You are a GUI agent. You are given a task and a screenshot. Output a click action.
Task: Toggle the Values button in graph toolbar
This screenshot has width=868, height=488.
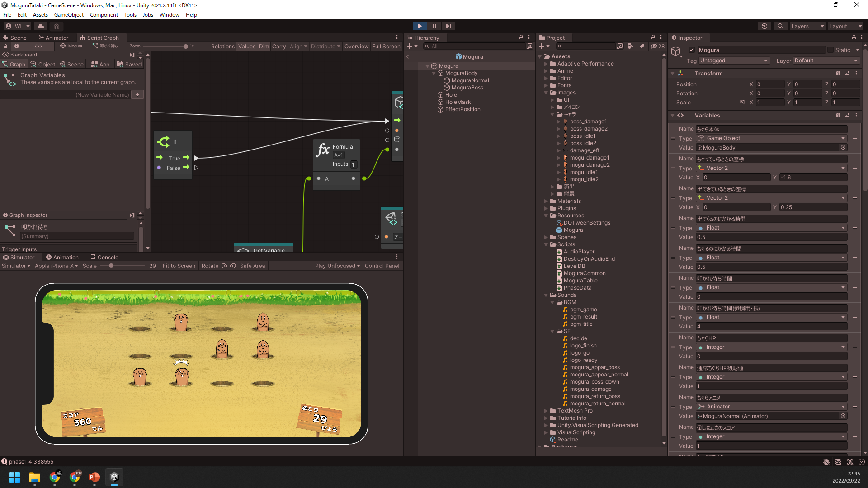pyautogui.click(x=247, y=46)
